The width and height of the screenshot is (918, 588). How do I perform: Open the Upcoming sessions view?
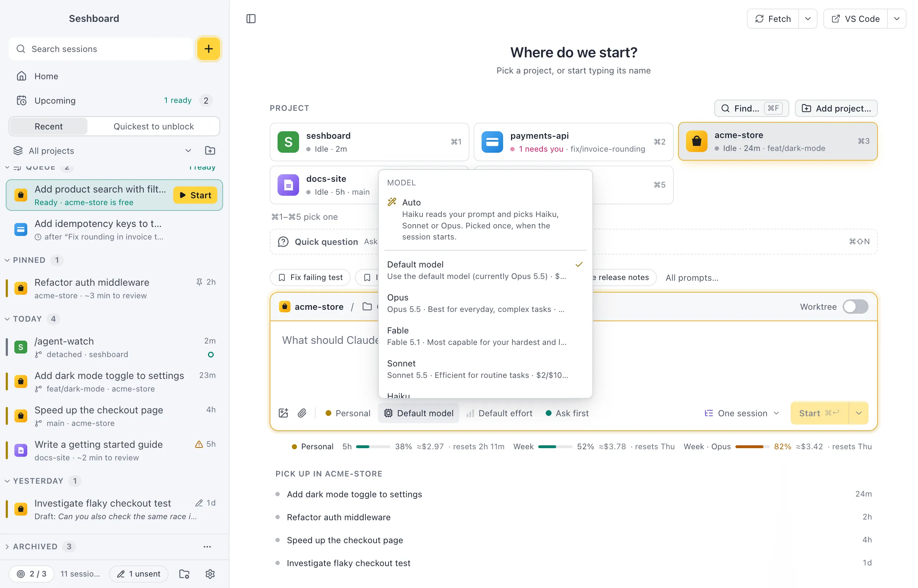tap(114, 100)
